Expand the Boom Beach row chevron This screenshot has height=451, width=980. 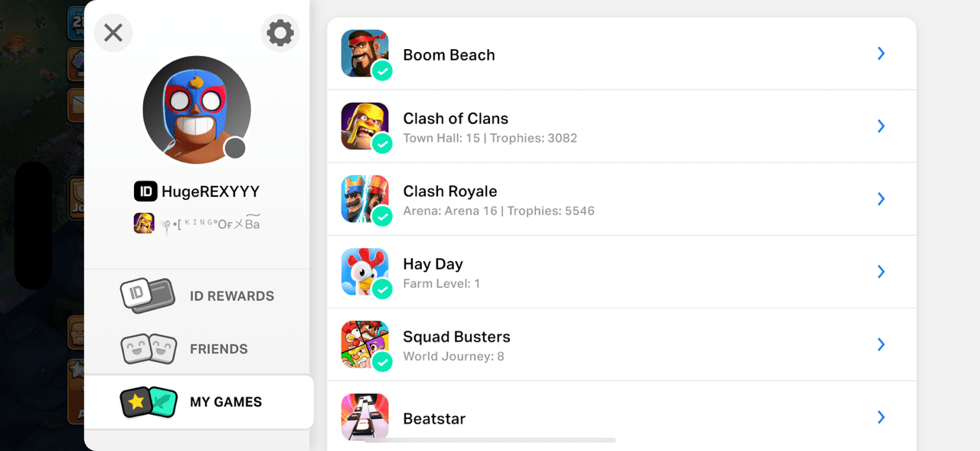881,54
